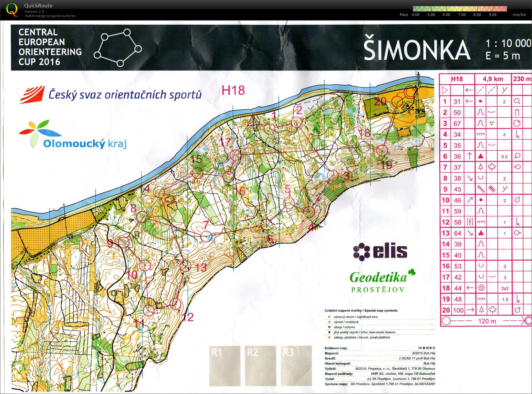The image size is (532, 394).
Task: Click the magenta H18 label above the map
Action: click(233, 90)
